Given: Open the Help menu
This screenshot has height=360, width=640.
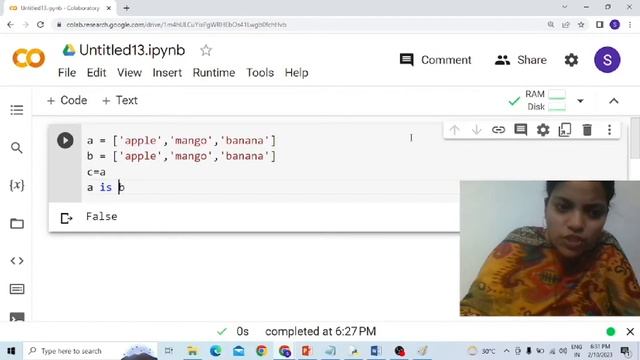Looking at the screenshot, I should 296,73.
